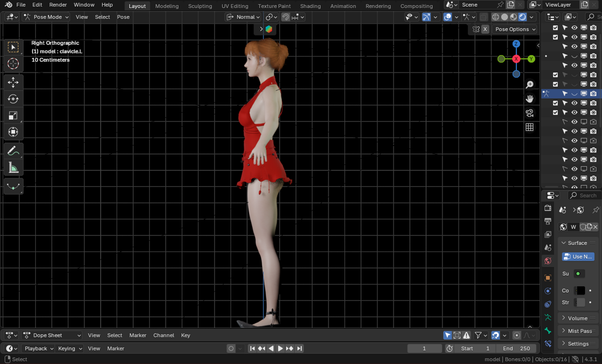Select the Scale tool
This screenshot has width=602, height=364.
(13, 116)
